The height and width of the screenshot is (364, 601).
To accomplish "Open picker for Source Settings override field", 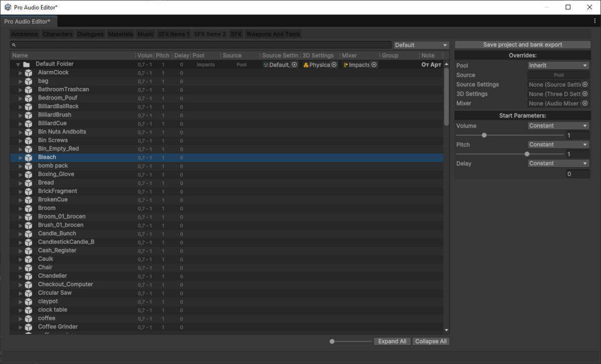I will pos(585,85).
